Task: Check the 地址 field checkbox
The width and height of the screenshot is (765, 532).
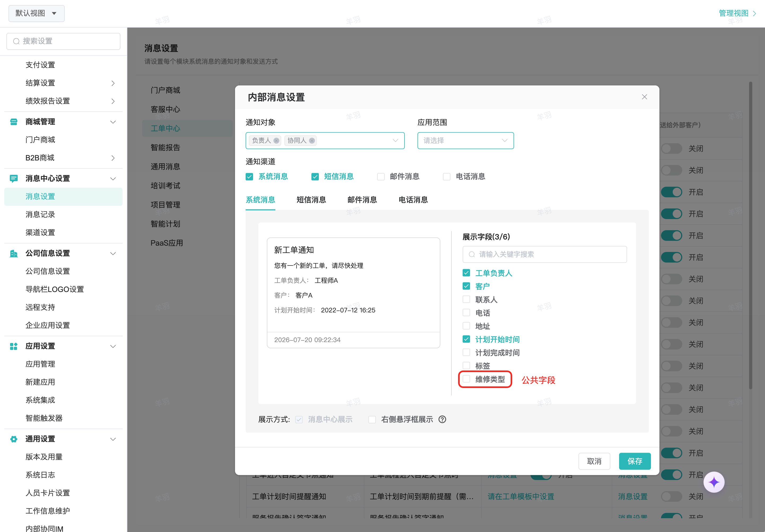Action: tap(466, 326)
